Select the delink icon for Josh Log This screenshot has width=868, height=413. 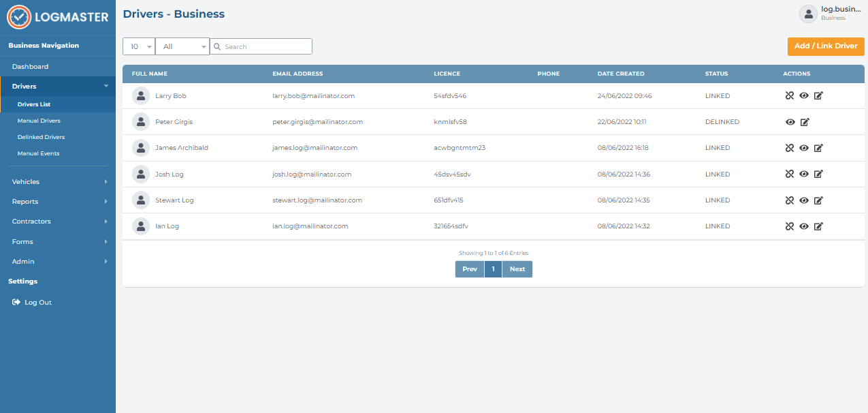(790, 174)
